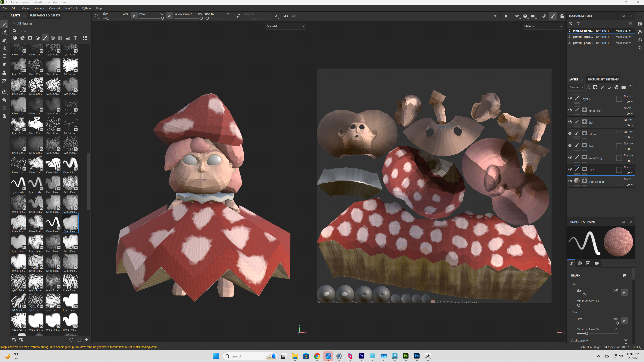The image size is (644, 362).
Task: Select the Polygon Fill tool
Action: pyautogui.click(x=4, y=56)
